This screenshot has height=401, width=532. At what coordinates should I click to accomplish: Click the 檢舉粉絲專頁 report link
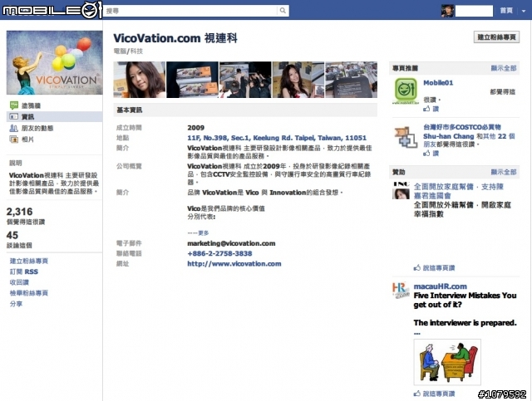[29, 293]
